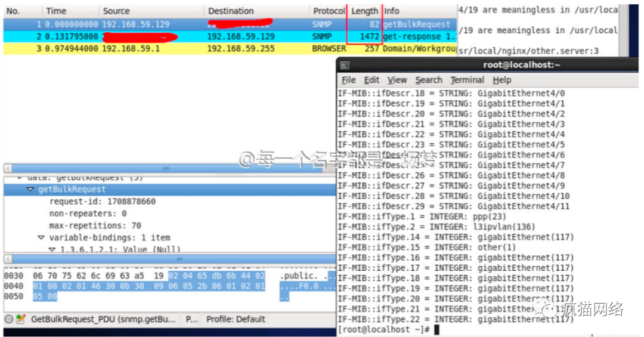
Task: Open the Terminal menu in menu bar
Action: [x=467, y=80]
